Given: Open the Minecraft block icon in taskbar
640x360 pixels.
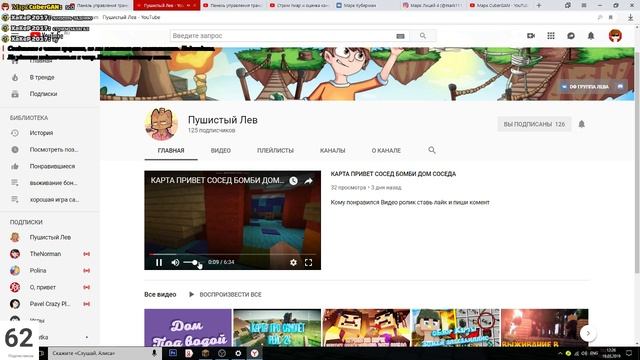Looking at the screenshot, I should click(x=205, y=353).
